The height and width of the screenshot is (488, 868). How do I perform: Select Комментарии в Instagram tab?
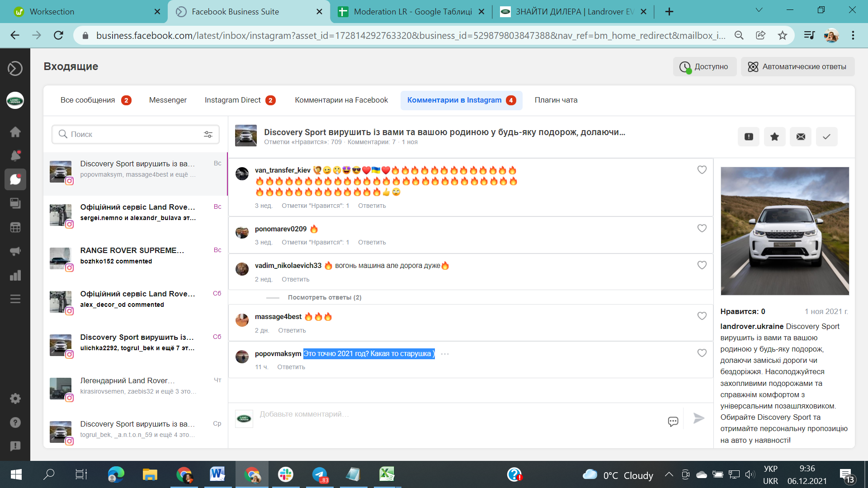pyautogui.click(x=462, y=100)
